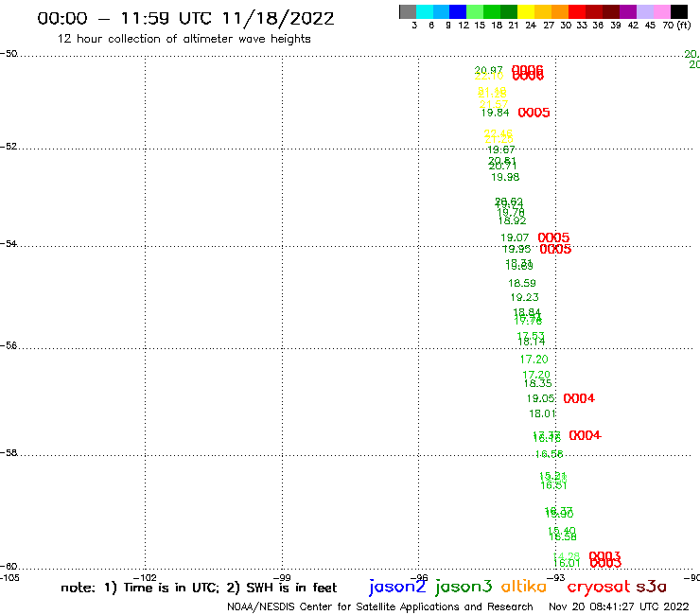Click the wave height value 19.84
The width and height of the screenshot is (700, 615).
[495, 113]
